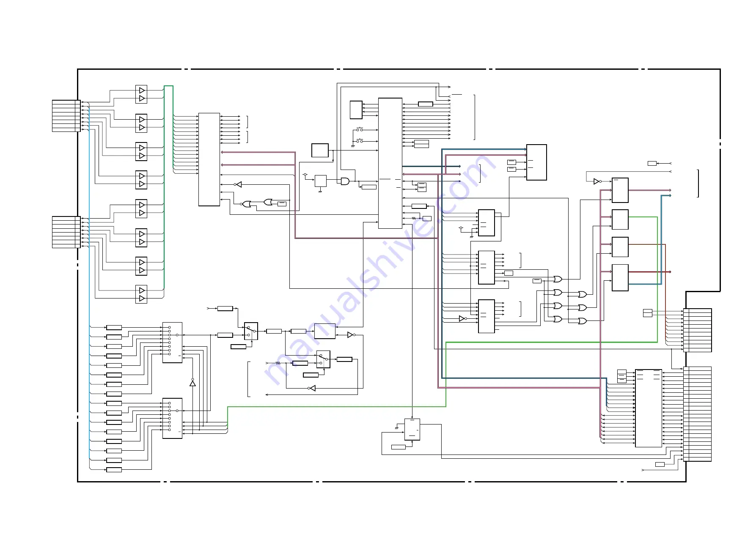The height and width of the screenshot is (534, 756).
Task: Click the upward-pointing inverter symbol
Action: pos(192,383)
